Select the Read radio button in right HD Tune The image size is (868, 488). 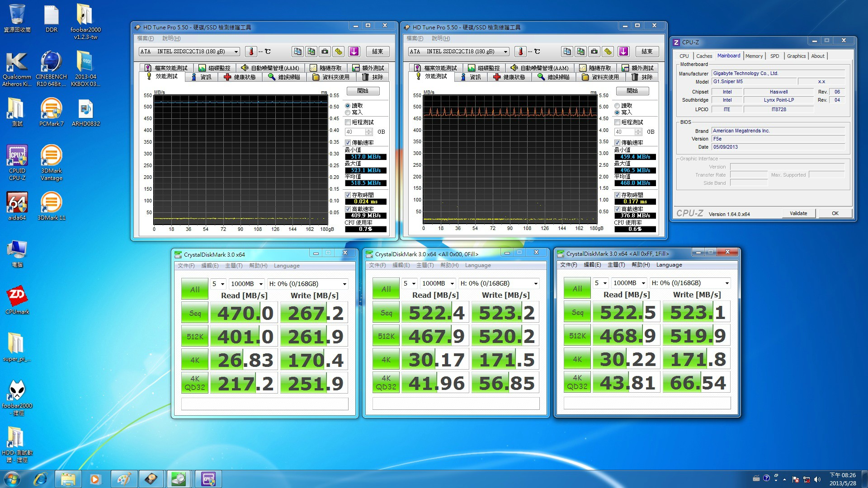pos(617,106)
